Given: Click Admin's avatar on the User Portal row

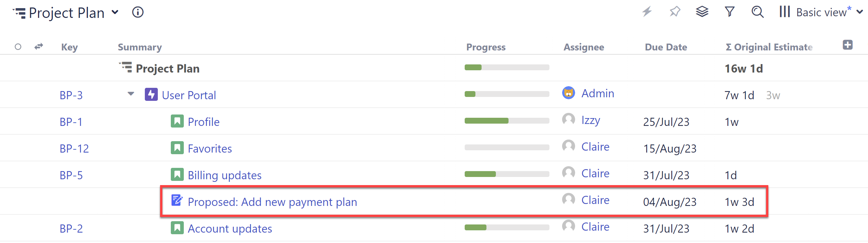Looking at the screenshot, I should 569,93.
